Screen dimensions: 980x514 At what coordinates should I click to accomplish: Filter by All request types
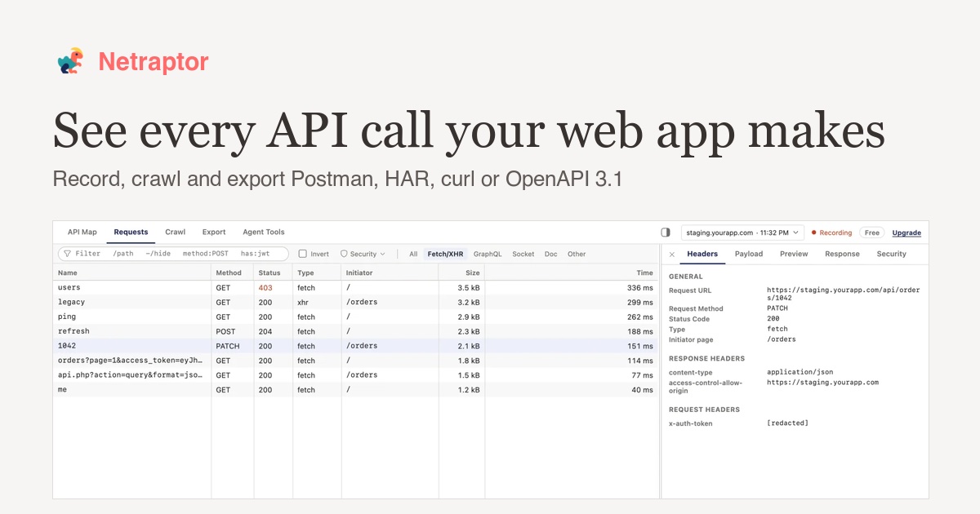[414, 254]
